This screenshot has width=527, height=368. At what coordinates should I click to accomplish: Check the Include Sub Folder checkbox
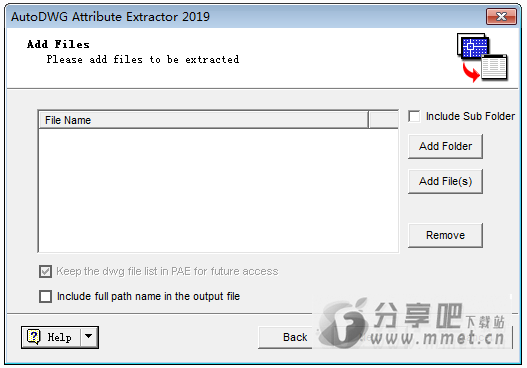[x=414, y=117]
